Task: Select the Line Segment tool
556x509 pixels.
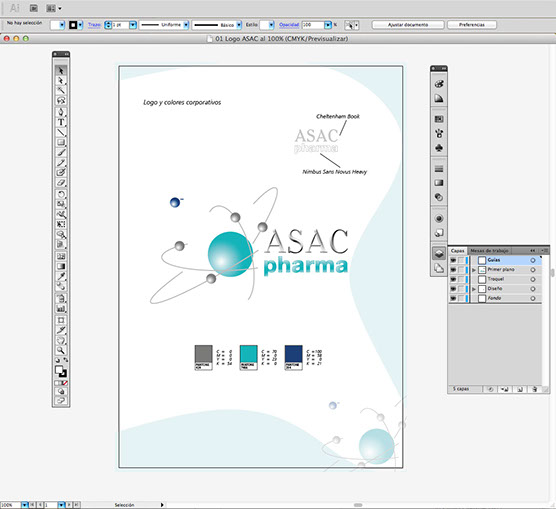Action: pos(61,132)
